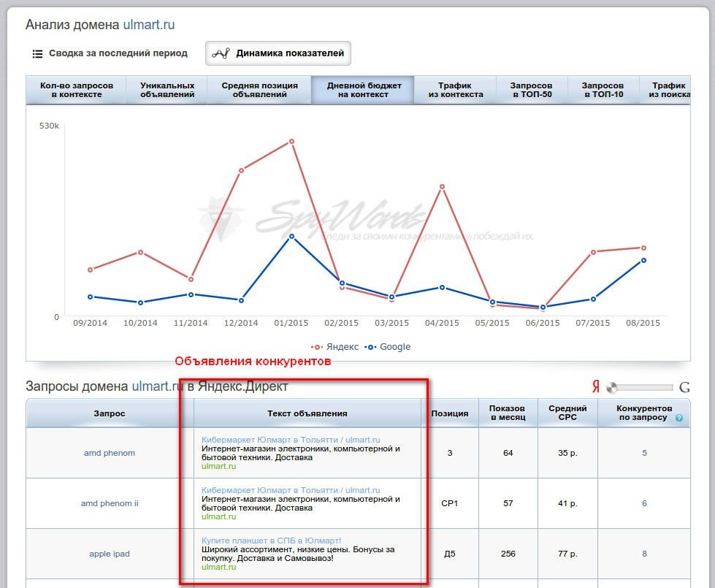Select the Средняя позиция объявлений tab
715x588 pixels.
tap(259, 90)
